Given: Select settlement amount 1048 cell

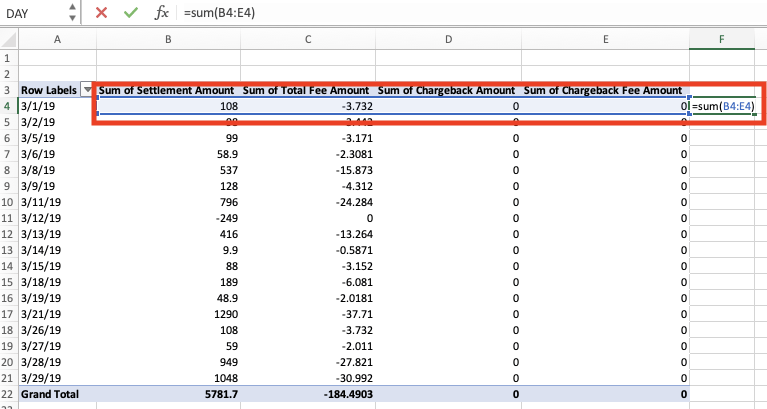Looking at the screenshot, I should (x=168, y=378).
